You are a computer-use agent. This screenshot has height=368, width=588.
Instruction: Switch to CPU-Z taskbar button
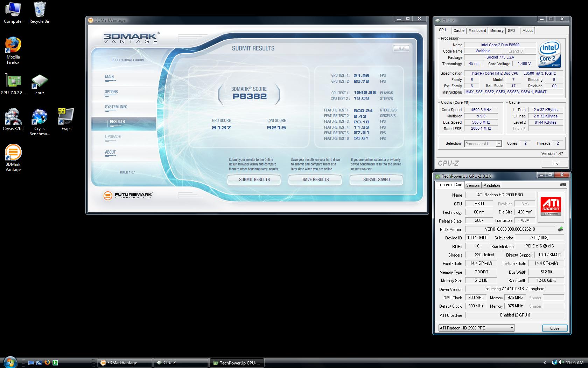click(x=181, y=363)
